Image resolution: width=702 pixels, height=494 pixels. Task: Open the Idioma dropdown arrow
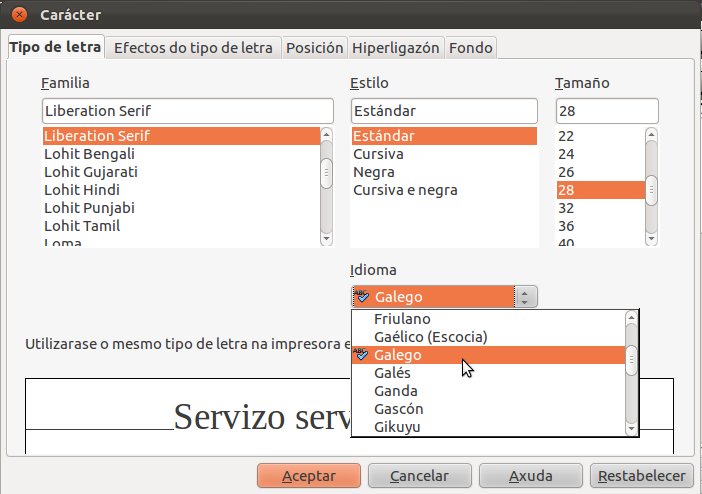[526, 296]
